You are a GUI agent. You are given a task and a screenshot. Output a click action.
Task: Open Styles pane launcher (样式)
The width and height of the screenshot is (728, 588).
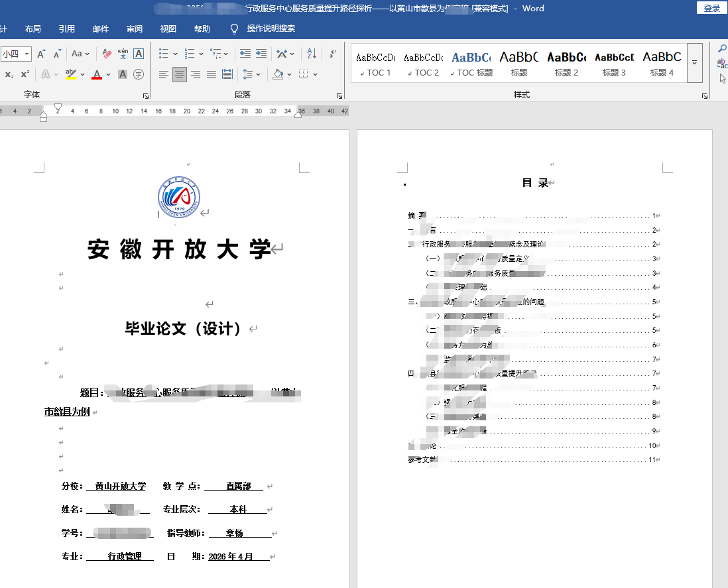pyautogui.click(x=705, y=96)
